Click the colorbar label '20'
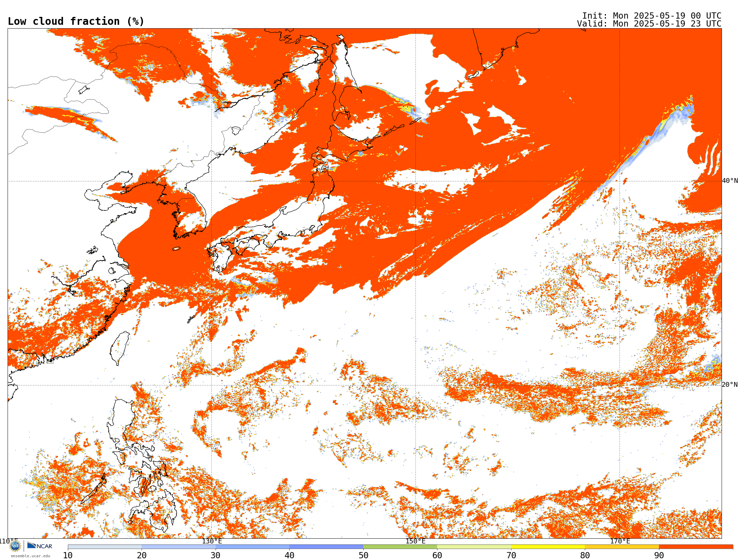 coord(142,556)
